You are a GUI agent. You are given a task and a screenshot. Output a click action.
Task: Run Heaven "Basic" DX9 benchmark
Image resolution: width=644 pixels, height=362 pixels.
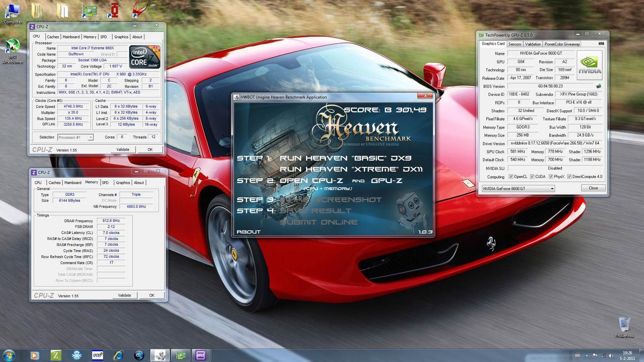coord(345,158)
